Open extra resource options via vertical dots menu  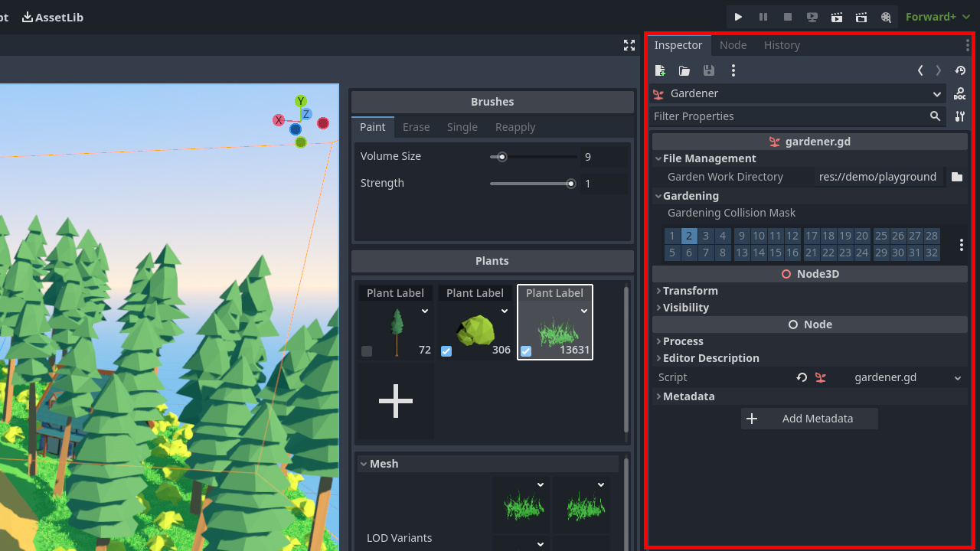point(733,70)
